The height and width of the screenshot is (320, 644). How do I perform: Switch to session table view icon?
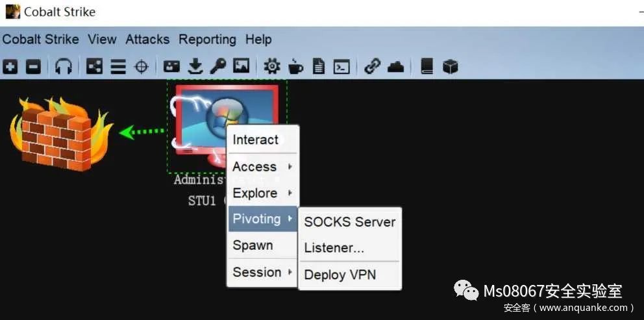pyautogui.click(x=118, y=66)
